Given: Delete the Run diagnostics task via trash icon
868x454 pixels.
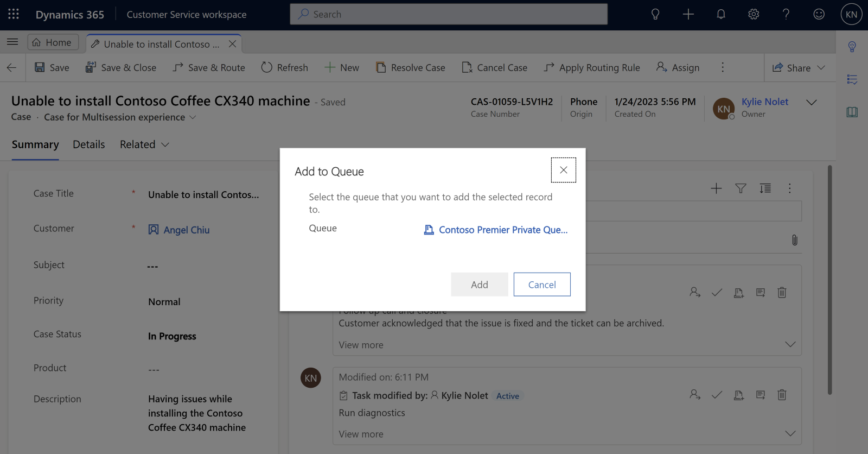Looking at the screenshot, I should 782,395.
